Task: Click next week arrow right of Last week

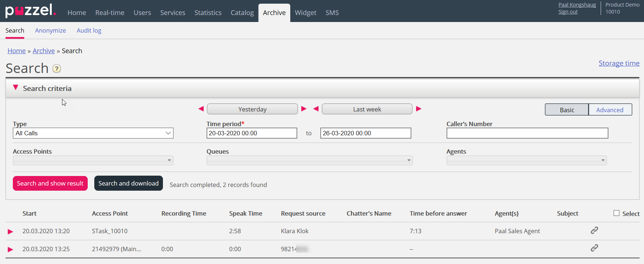Action: point(419,109)
